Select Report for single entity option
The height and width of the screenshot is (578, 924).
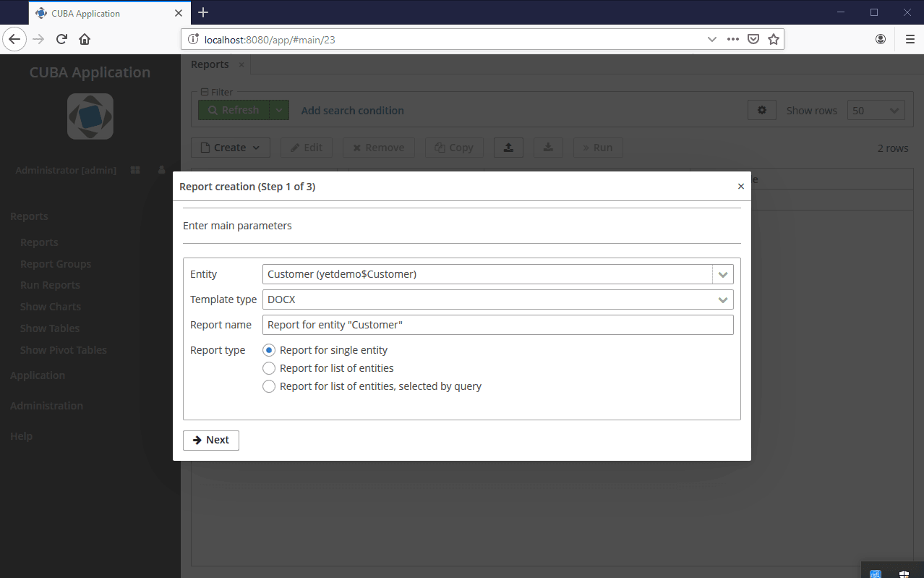click(269, 350)
